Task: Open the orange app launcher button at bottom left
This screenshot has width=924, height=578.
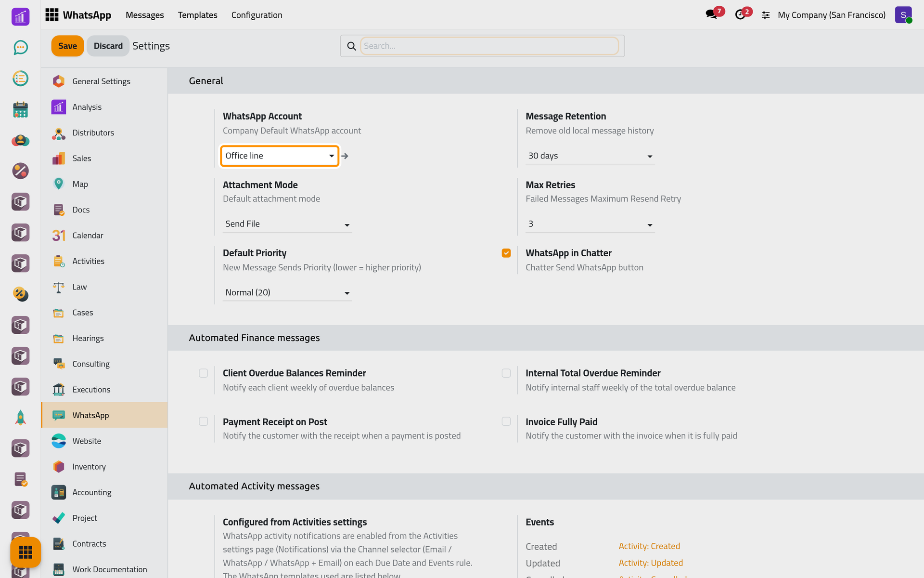Action: (x=26, y=552)
